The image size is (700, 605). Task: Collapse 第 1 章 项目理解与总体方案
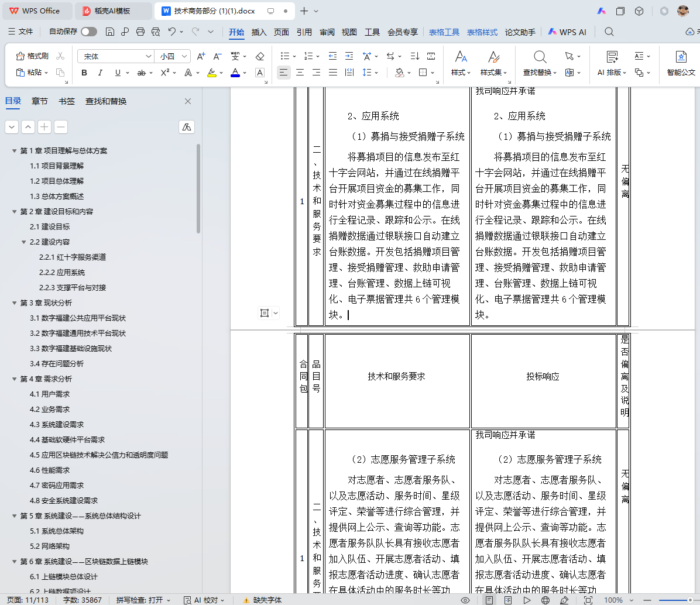pyautogui.click(x=14, y=151)
